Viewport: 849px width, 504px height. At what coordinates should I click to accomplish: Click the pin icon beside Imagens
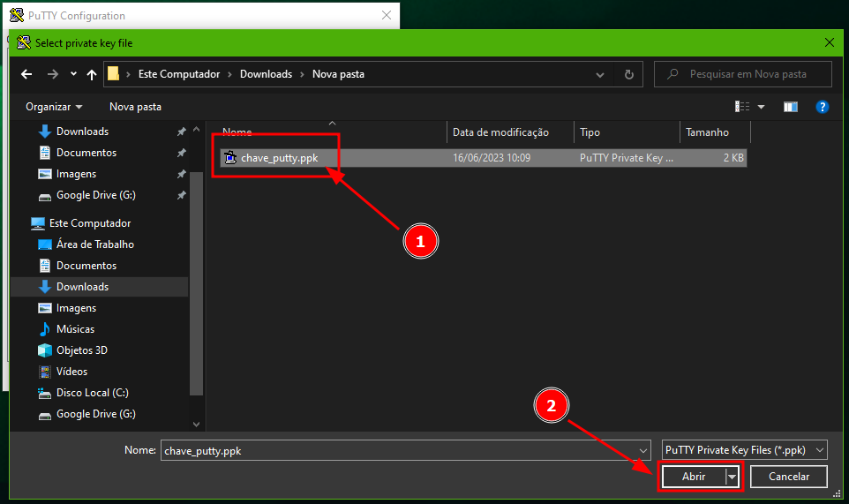[182, 174]
